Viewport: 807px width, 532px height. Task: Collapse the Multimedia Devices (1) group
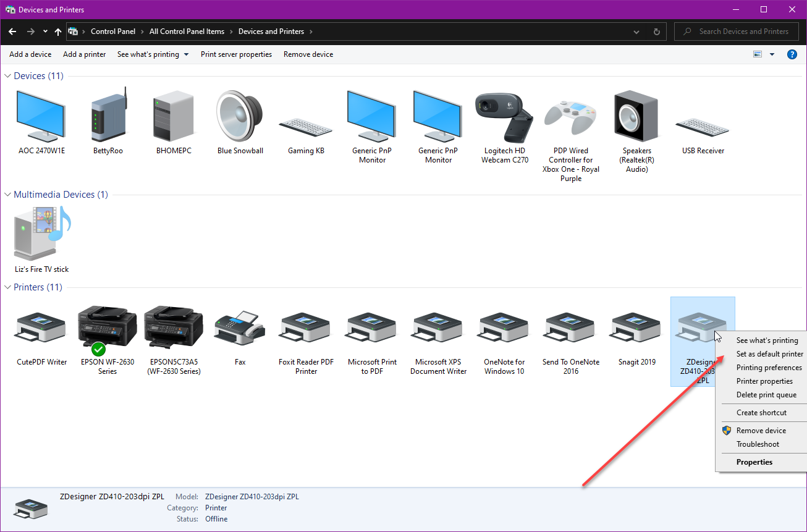[x=8, y=195]
